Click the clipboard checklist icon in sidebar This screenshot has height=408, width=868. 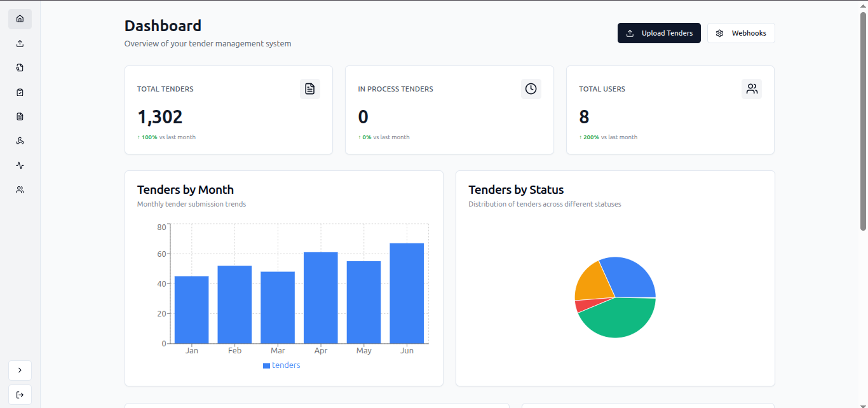[20, 92]
